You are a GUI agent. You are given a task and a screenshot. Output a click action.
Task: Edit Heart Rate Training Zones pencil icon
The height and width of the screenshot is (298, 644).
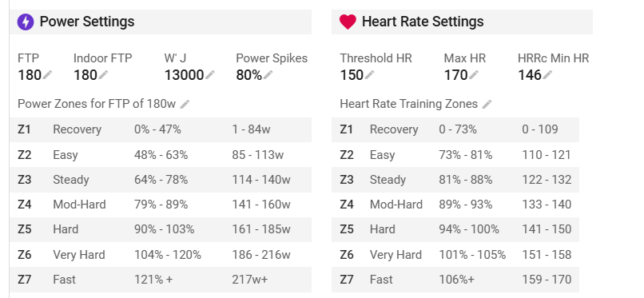click(487, 104)
